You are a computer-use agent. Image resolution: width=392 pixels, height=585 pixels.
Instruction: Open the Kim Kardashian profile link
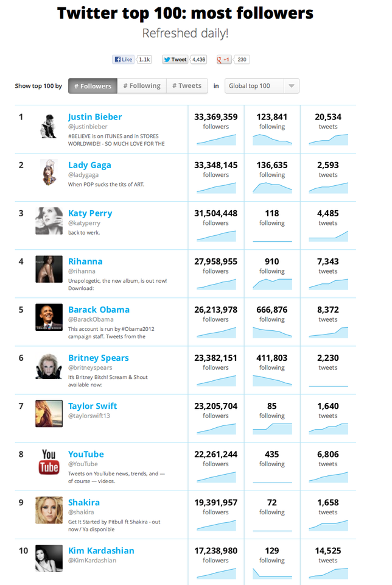[101, 551]
